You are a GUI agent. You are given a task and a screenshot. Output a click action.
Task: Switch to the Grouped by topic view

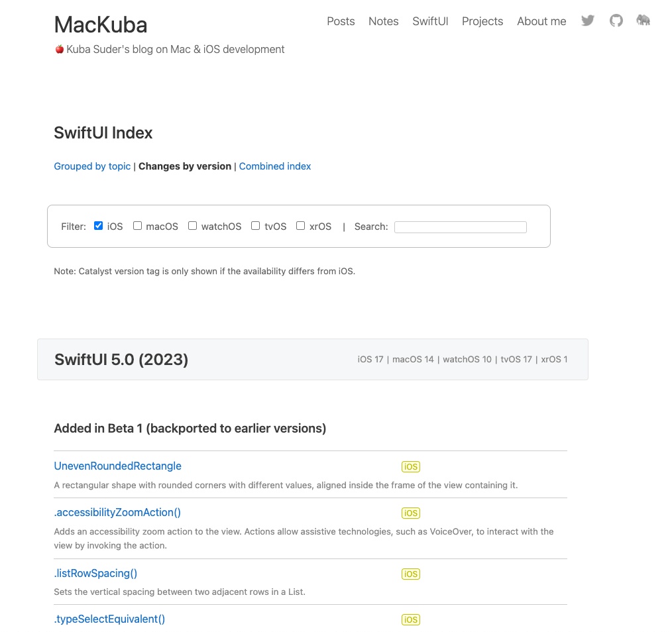[x=92, y=166]
